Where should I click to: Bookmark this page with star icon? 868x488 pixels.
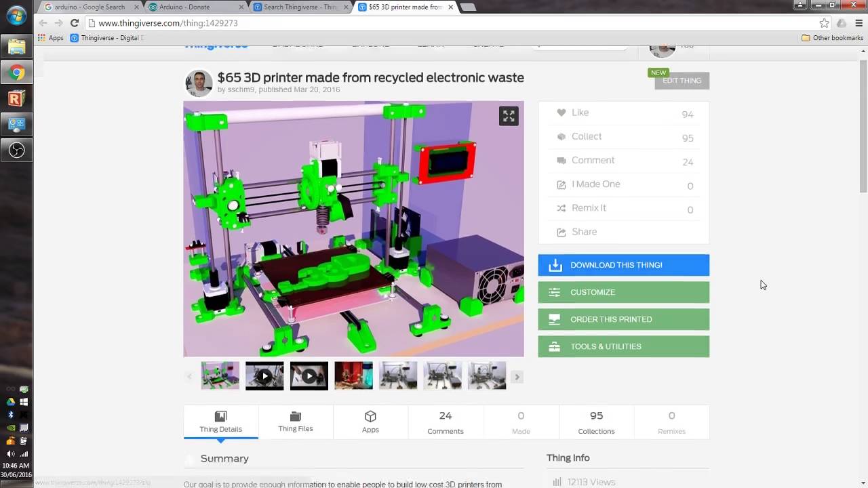[824, 23]
